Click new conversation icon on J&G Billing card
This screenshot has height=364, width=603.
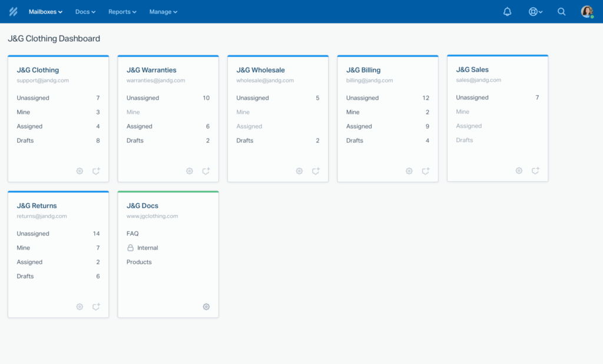[x=426, y=171]
